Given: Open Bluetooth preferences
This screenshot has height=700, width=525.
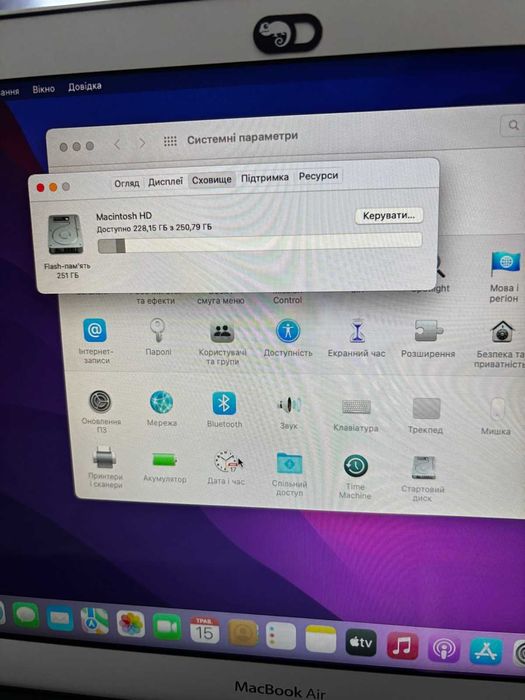Looking at the screenshot, I should click(224, 410).
